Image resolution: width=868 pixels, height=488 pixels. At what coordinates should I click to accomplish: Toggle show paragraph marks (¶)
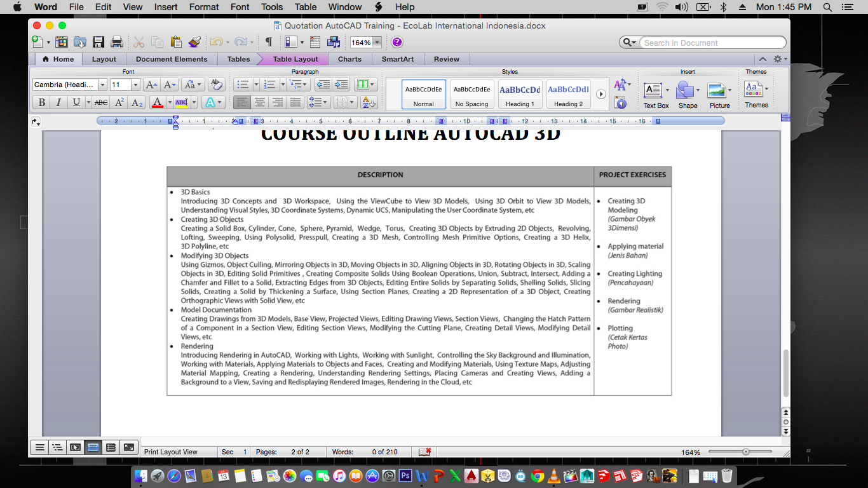tap(268, 43)
